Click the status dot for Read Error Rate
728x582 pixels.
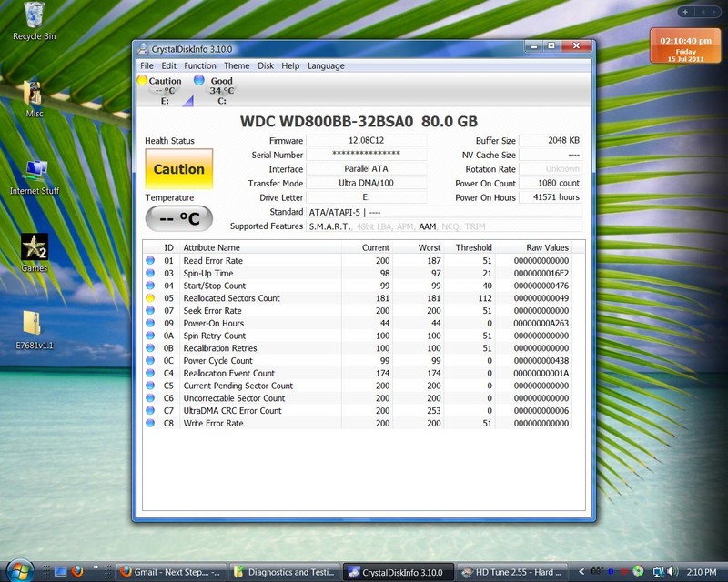(x=150, y=260)
